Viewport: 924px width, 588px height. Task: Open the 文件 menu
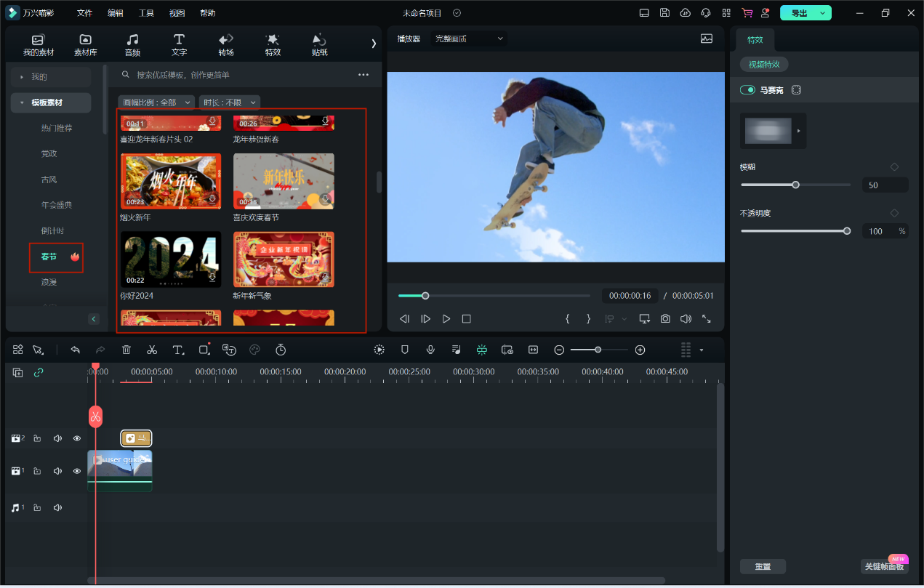pyautogui.click(x=85, y=13)
